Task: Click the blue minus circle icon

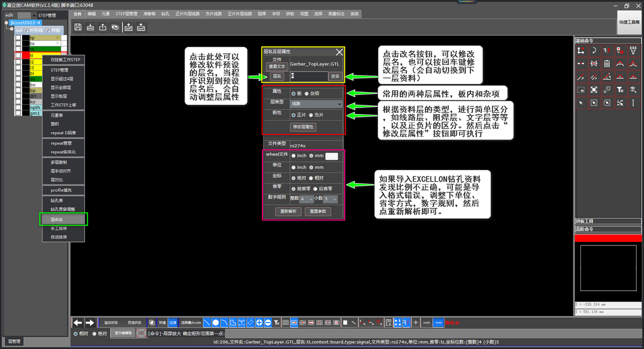Action: tap(268, 323)
